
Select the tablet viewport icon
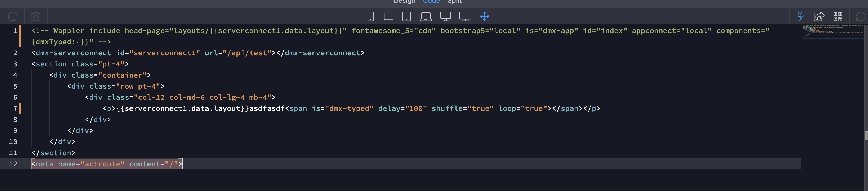[407, 16]
